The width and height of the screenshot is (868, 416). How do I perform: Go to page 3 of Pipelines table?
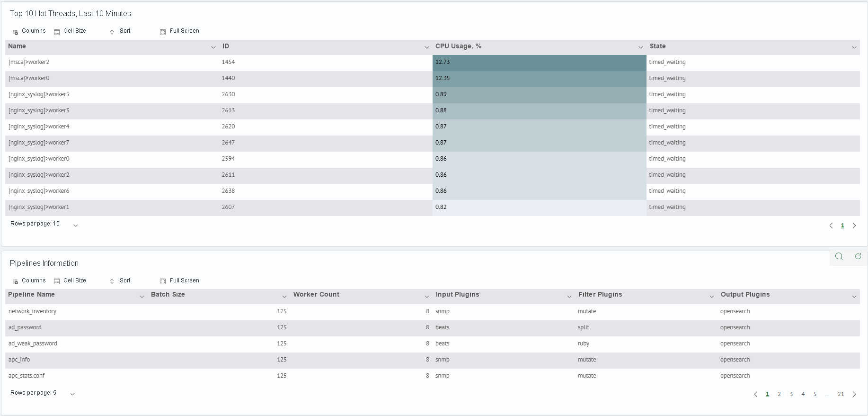(791, 394)
